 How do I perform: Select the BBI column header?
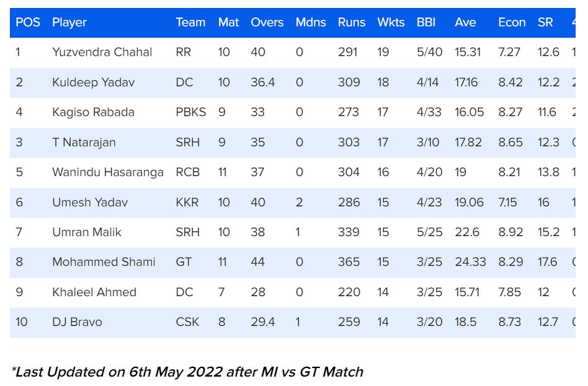click(426, 22)
